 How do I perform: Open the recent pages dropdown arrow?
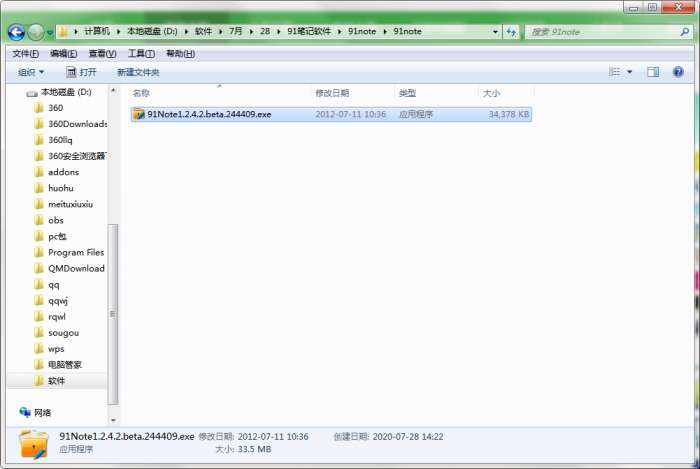coord(50,33)
